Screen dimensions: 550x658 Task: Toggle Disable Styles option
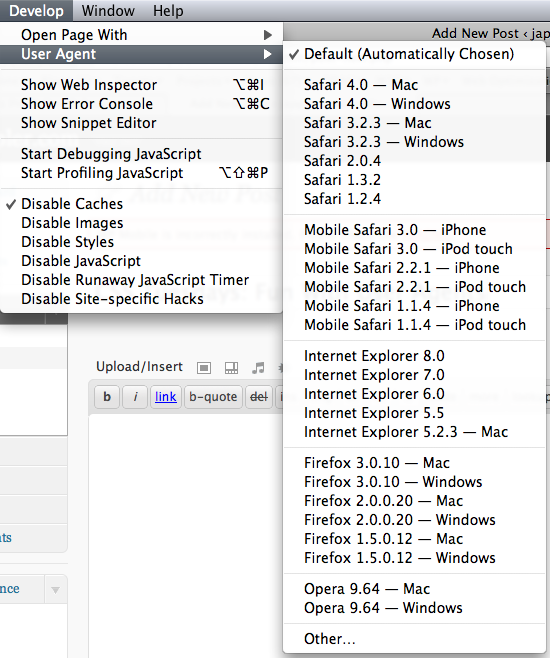141,242
